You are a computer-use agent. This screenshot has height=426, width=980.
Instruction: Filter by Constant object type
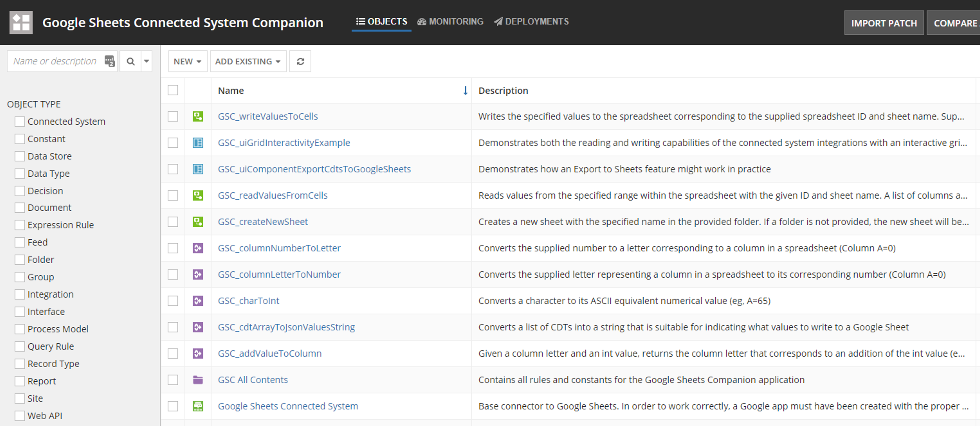pos(20,139)
